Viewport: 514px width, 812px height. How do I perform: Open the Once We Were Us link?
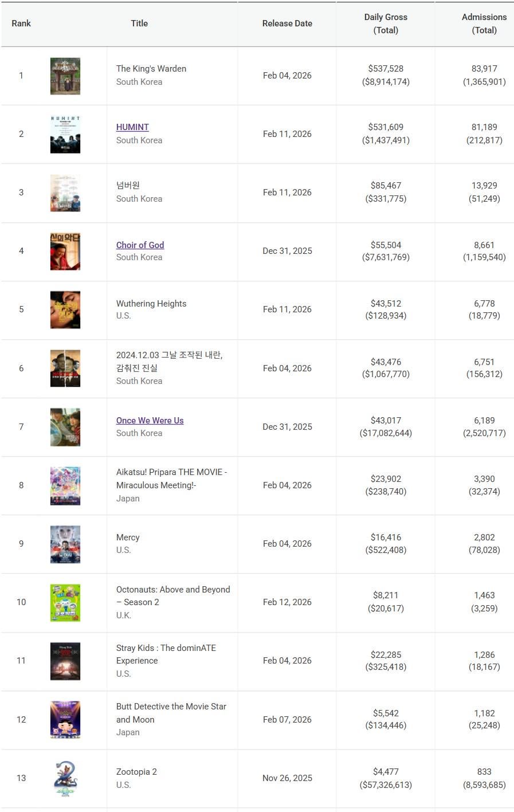coord(150,421)
